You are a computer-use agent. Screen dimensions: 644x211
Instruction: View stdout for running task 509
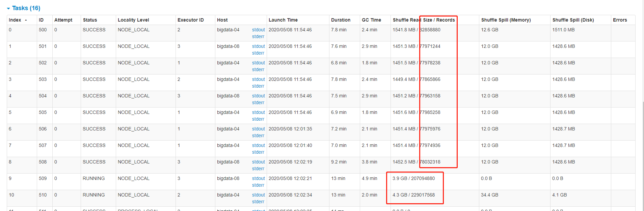click(258, 178)
